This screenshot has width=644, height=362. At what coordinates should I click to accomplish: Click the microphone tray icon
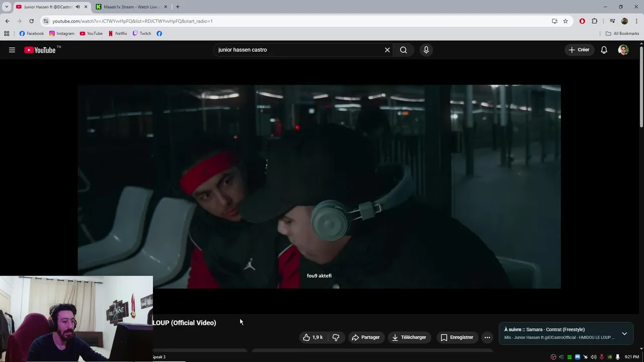[x=617, y=357]
